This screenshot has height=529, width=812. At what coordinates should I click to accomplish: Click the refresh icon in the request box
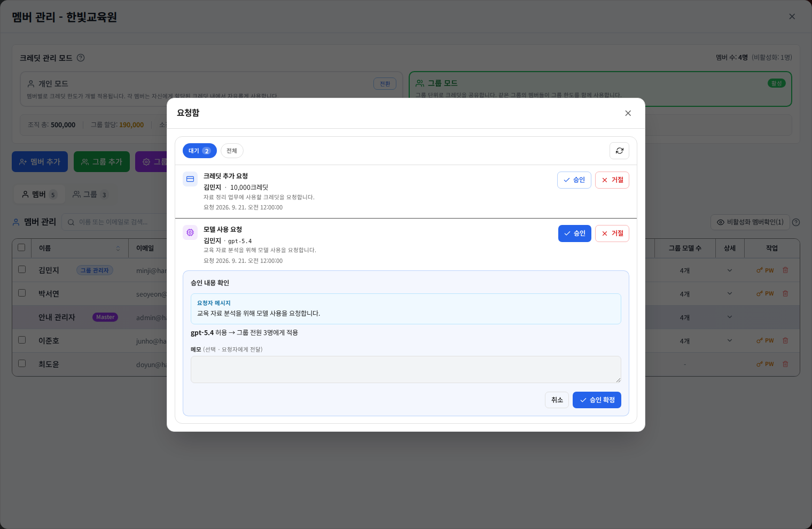tap(619, 151)
